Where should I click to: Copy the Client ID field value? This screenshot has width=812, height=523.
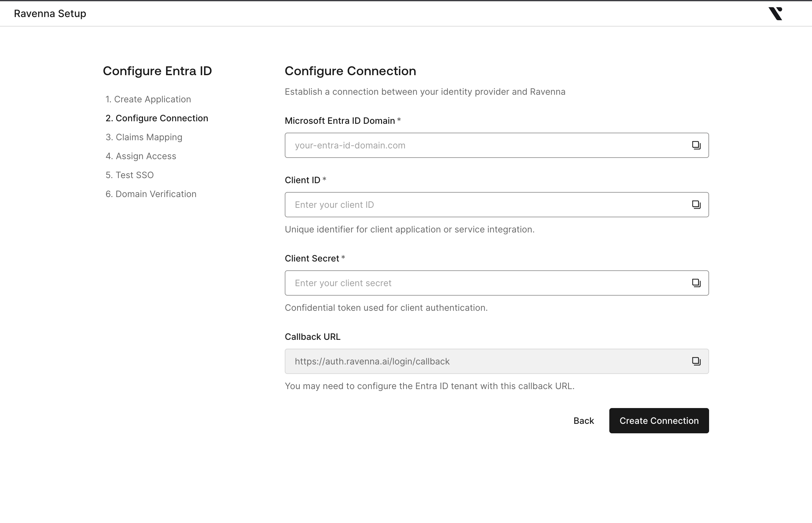(x=696, y=204)
